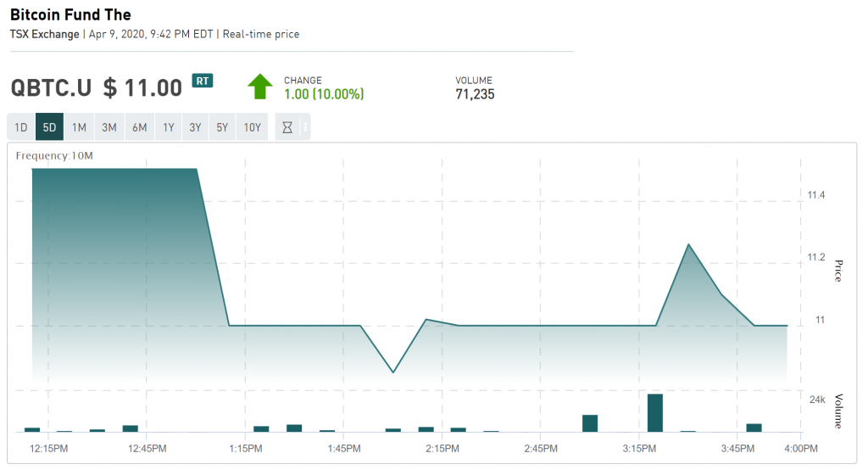Show the 10Y price history
This screenshot has height=470, width=868.
coord(253,127)
